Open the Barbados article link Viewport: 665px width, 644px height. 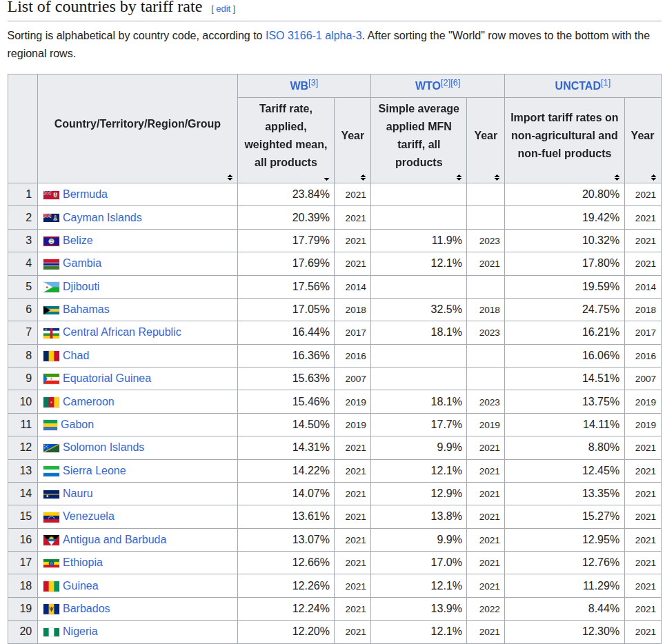pos(86,609)
